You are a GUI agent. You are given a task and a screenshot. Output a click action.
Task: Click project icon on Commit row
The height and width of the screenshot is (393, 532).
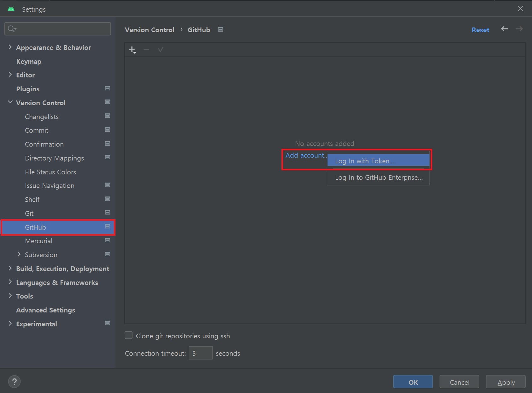point(108,130)
